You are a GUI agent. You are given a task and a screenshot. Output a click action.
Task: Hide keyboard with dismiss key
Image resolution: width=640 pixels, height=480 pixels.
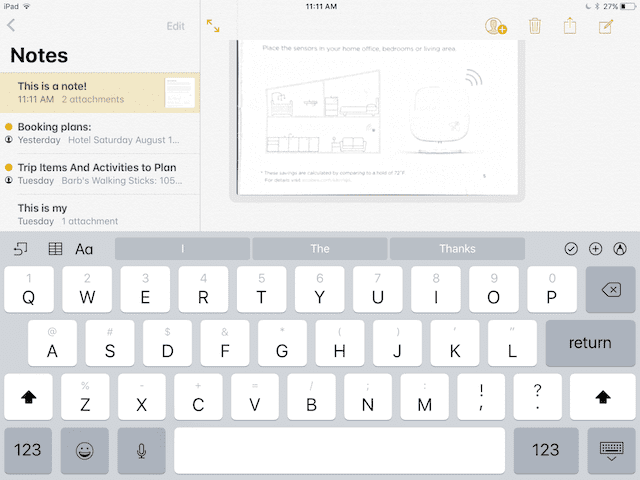click(611, 450)
